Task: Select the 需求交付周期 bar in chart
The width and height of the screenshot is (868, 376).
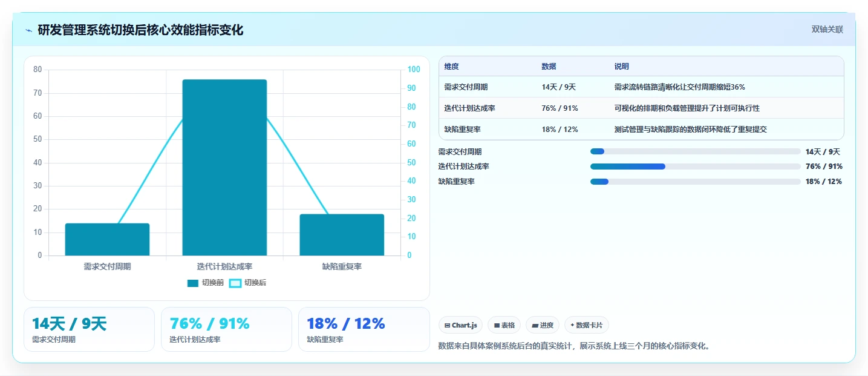Action: [x=107, y=239]
